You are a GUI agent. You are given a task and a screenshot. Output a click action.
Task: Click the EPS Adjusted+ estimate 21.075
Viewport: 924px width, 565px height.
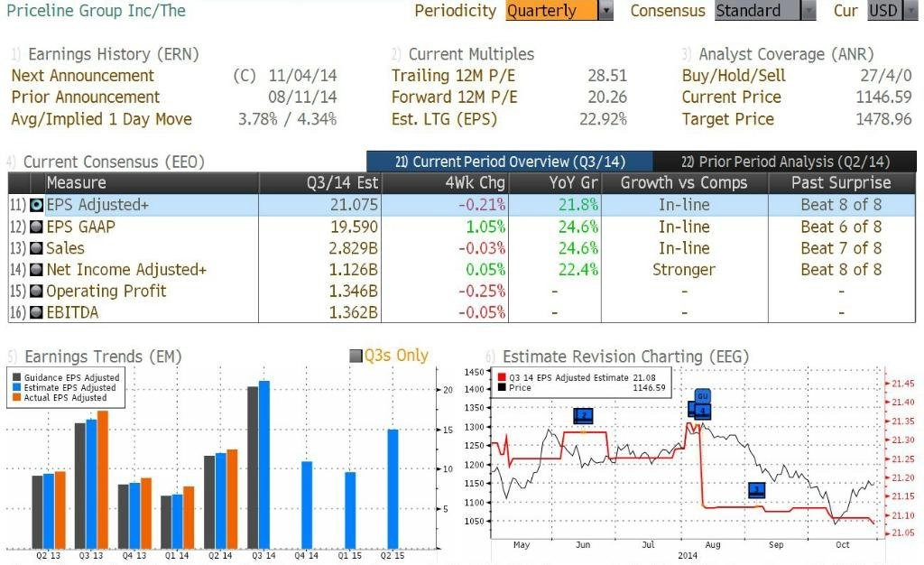[x=354, y=205]
